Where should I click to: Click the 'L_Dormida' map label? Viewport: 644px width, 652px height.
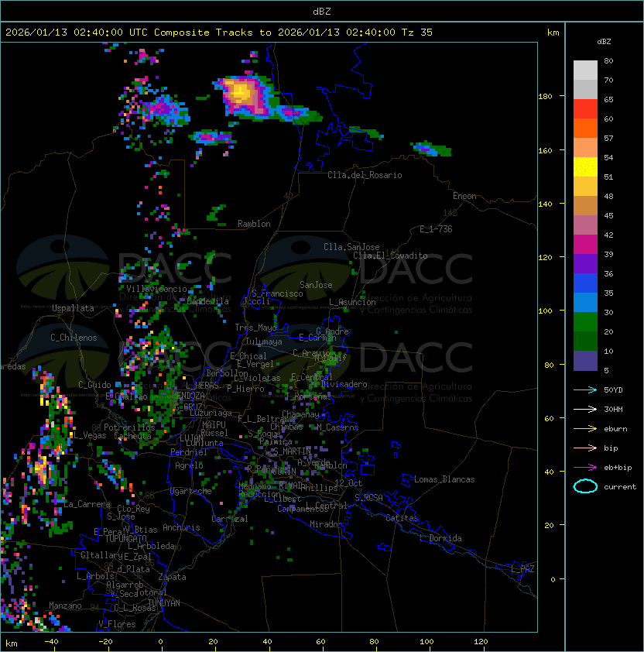pos(440,538)
